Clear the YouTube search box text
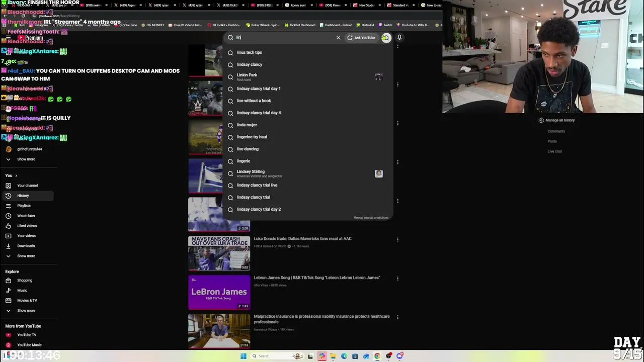 point(338,38)
